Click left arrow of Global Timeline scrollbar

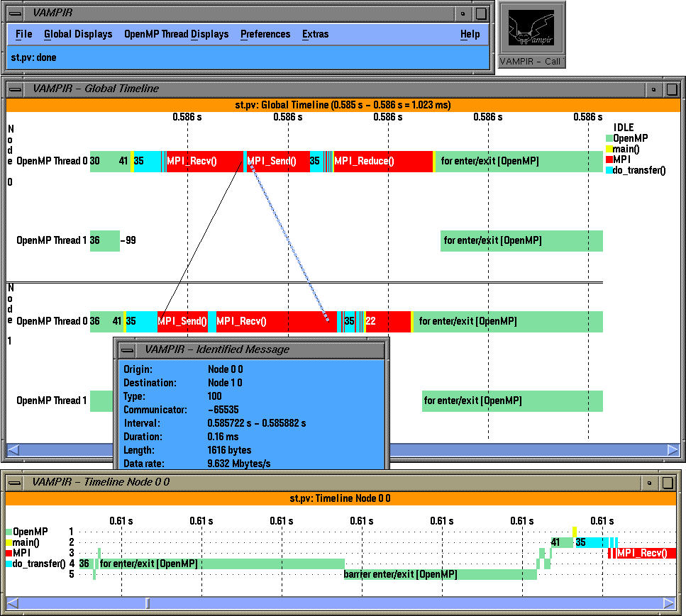tap(13, 449)
